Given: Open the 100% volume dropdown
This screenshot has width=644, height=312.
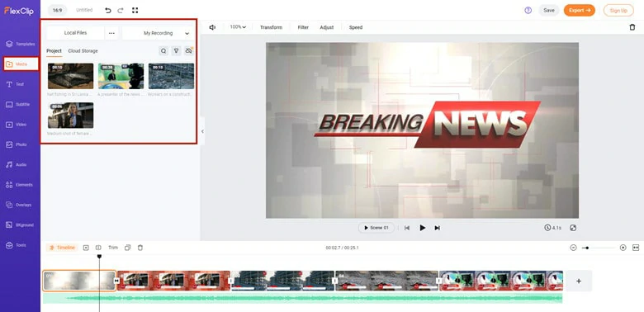Looking at the screenshot, I should pyautogui.click(x=238, y=27).
